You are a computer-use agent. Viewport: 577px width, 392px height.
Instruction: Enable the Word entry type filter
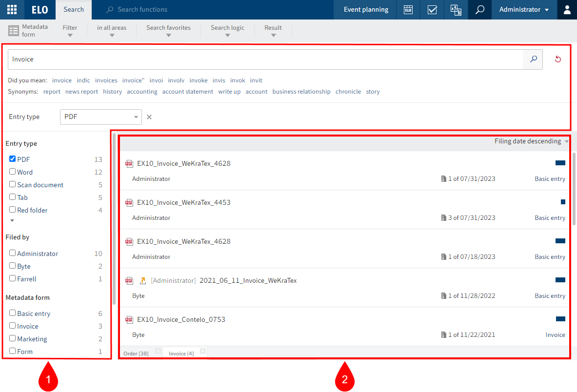click(12, 172)
